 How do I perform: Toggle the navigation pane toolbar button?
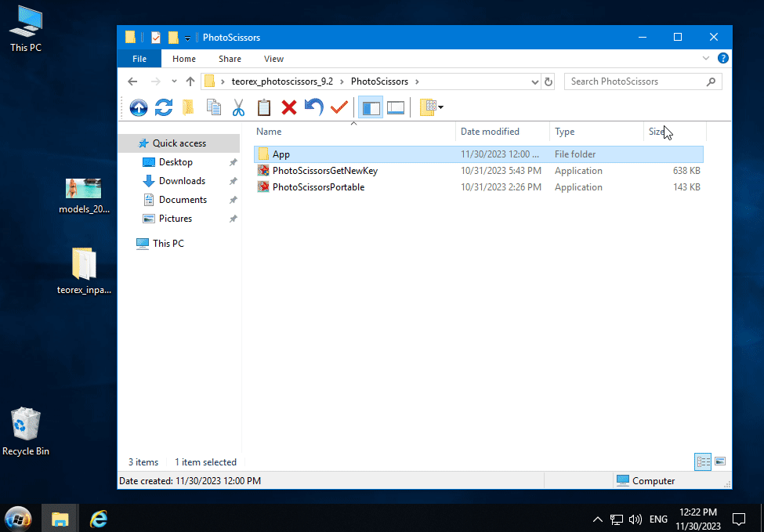[371, 107]
